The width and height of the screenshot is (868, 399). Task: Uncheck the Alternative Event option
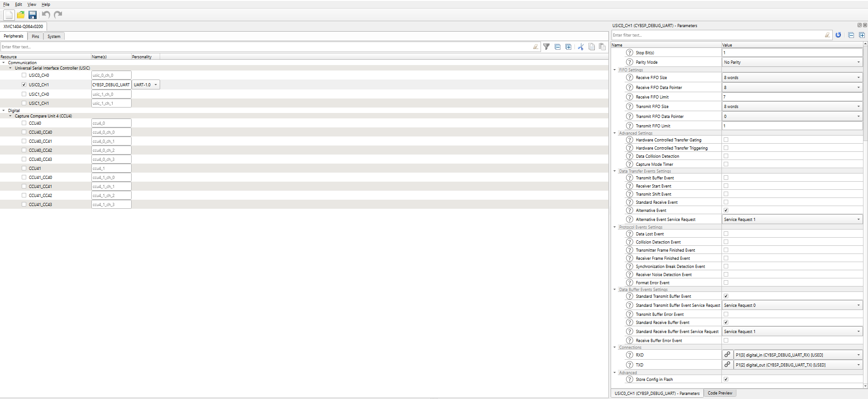(726, 210)
